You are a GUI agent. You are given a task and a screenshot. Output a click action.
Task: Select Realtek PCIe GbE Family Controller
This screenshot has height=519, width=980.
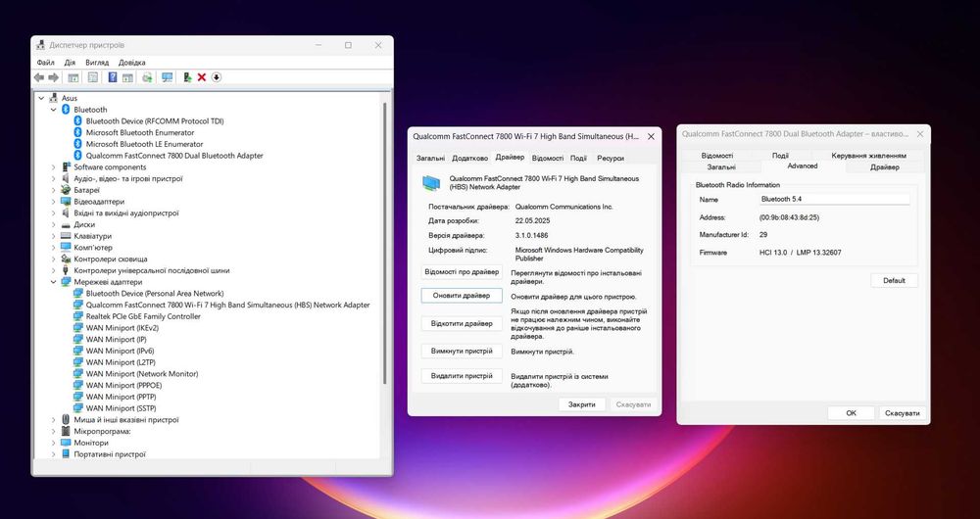[143, 316]
